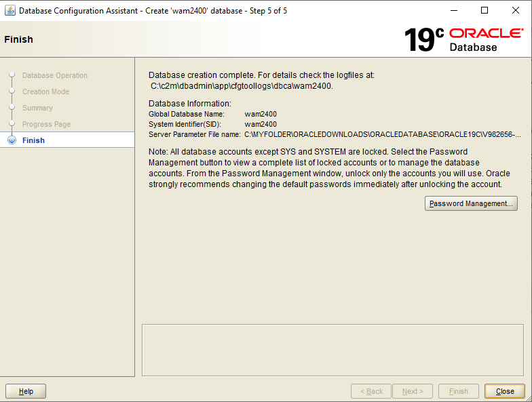Select the Database Operation step
This screenshot has width=532, height=402.
coord(55,75)
